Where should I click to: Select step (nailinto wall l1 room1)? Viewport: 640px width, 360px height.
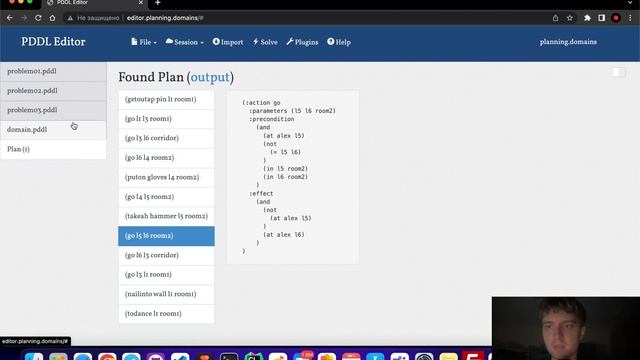(x=166, y=294)
